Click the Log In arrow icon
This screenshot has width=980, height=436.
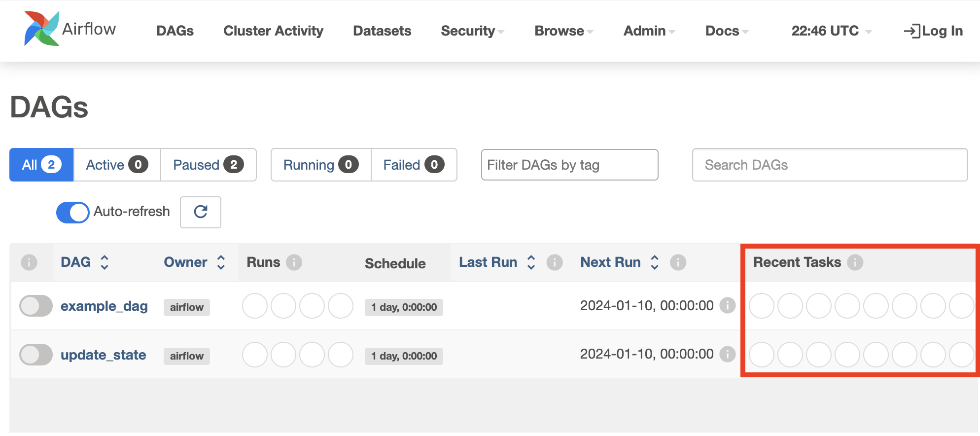(912, 31)
